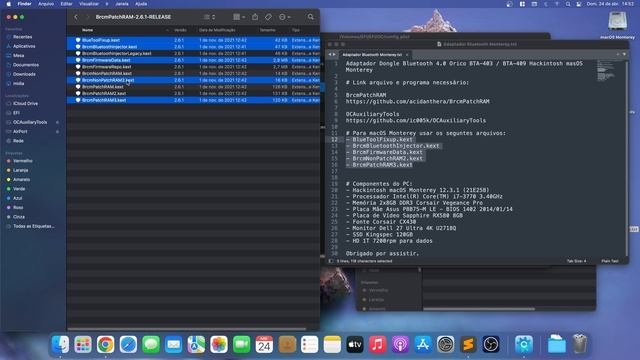Open Sublime Text from the dock
Viewport: 640px width, 360px height.
468,344
